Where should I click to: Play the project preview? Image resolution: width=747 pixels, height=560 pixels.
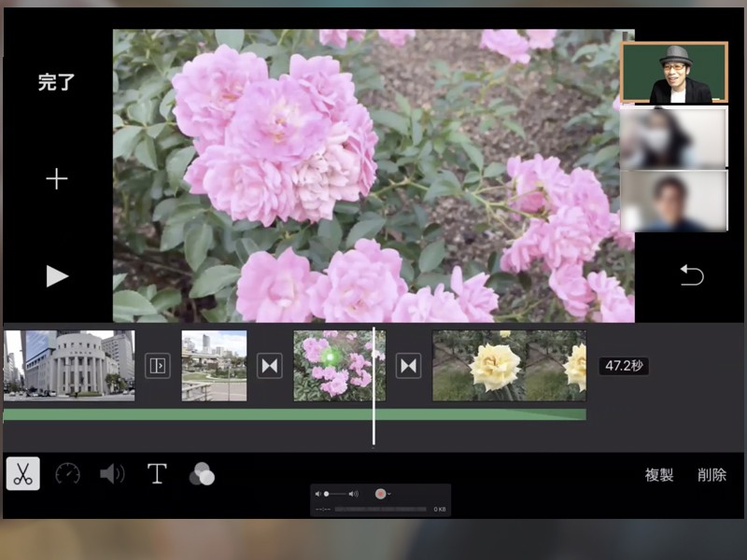point(57,275)
